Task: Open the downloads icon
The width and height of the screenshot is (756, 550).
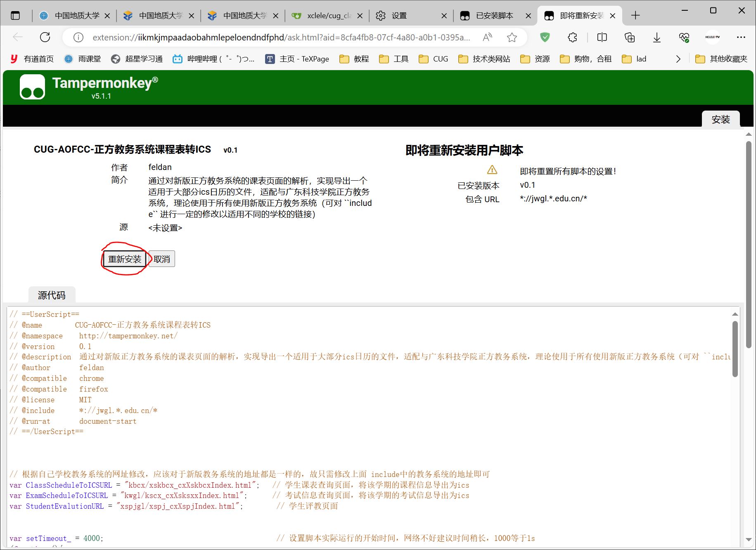Action: [x=657, y=38]
